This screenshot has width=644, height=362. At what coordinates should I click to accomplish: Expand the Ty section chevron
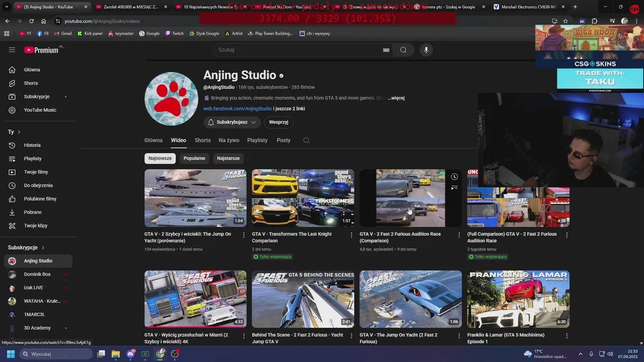pos(19,132)
